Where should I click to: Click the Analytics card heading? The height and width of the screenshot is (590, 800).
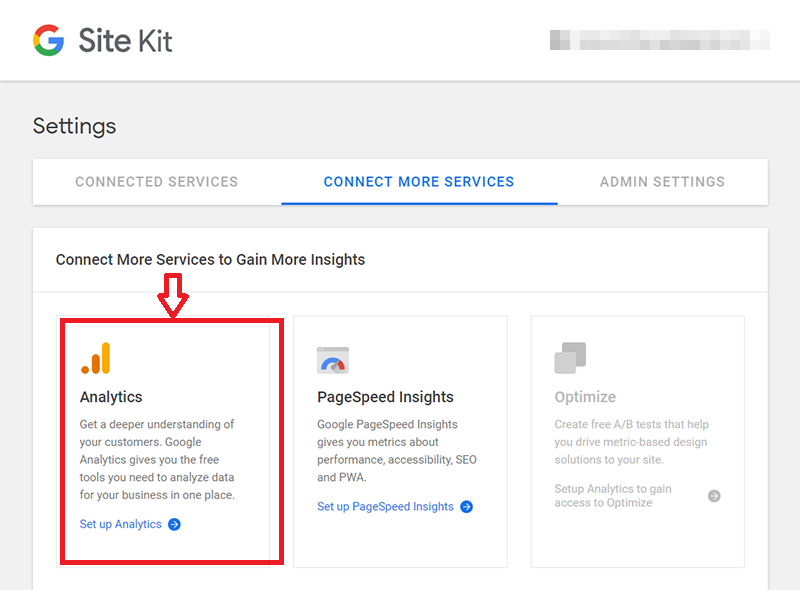point(111,397)
